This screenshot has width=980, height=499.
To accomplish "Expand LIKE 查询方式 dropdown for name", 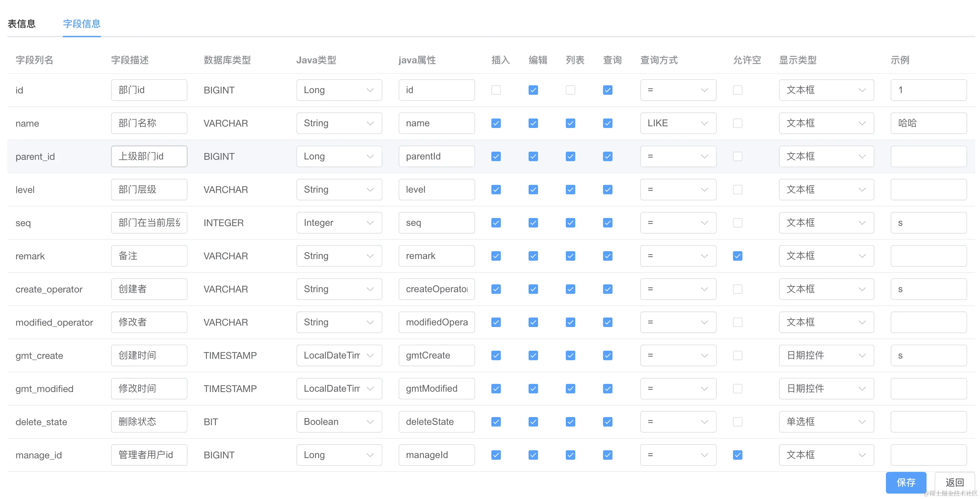I will (x=677, y=123).
